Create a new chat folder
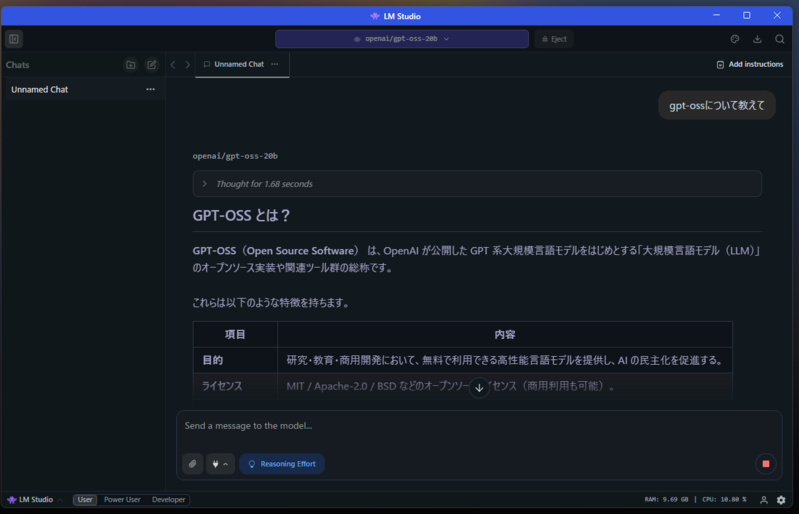Screen dimensions: 799x514 pos(130,65)
